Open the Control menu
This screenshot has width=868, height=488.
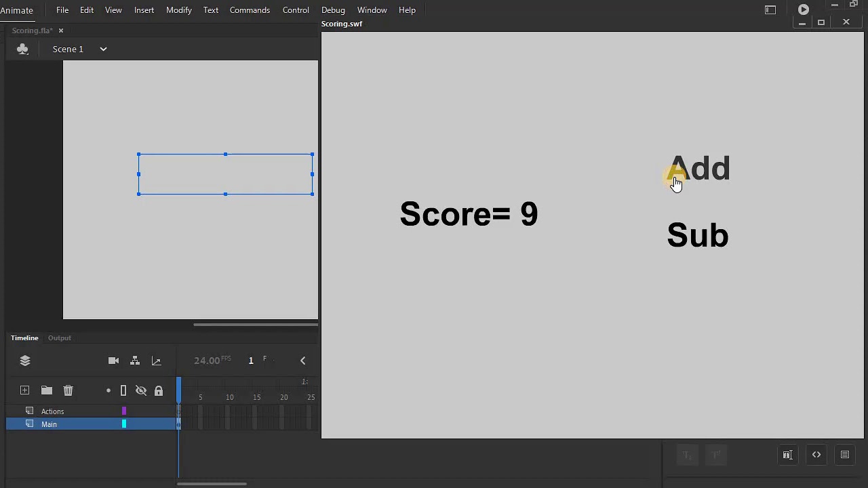[x=296, y=10]
